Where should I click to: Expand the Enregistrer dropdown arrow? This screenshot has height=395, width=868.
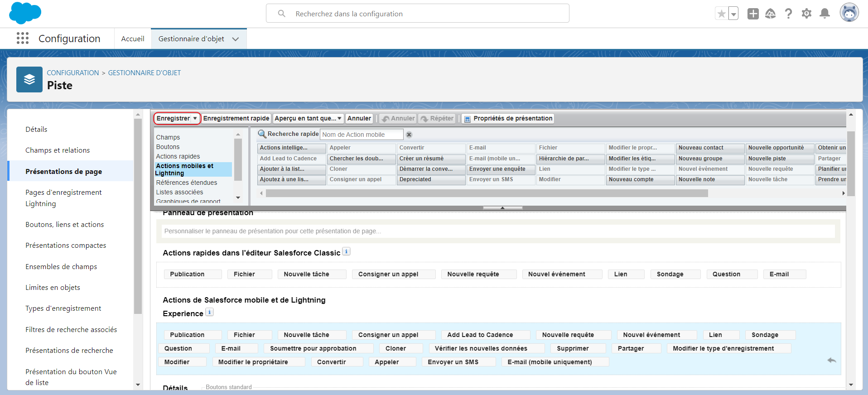(195, 119)
